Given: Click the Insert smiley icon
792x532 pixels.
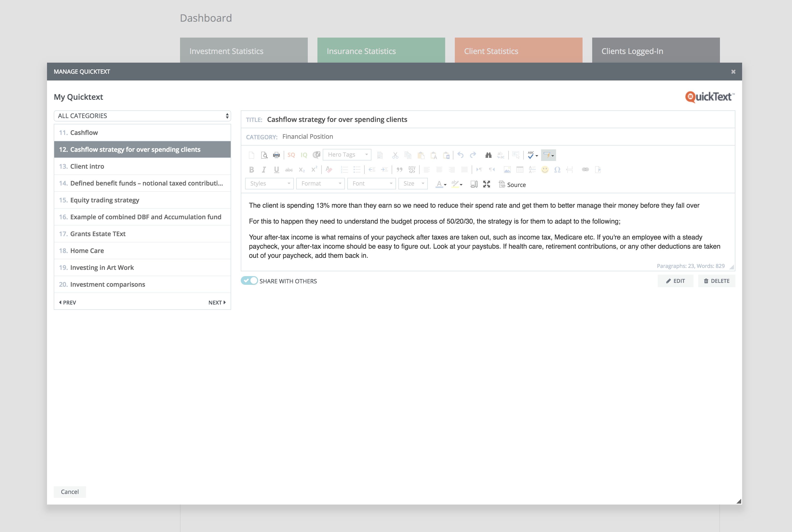Looking at the screenshot, I should click(x=545, y=170).
